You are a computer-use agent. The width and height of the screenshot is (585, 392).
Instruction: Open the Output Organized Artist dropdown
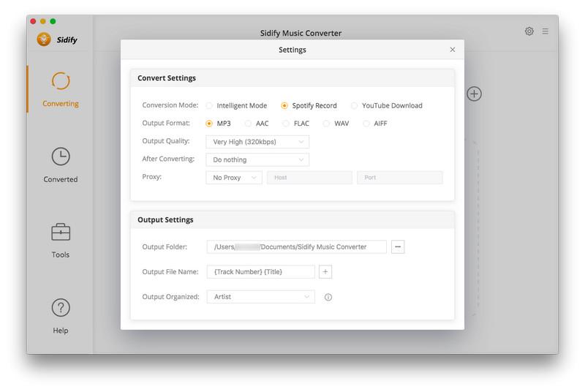(x=261, y=297)
